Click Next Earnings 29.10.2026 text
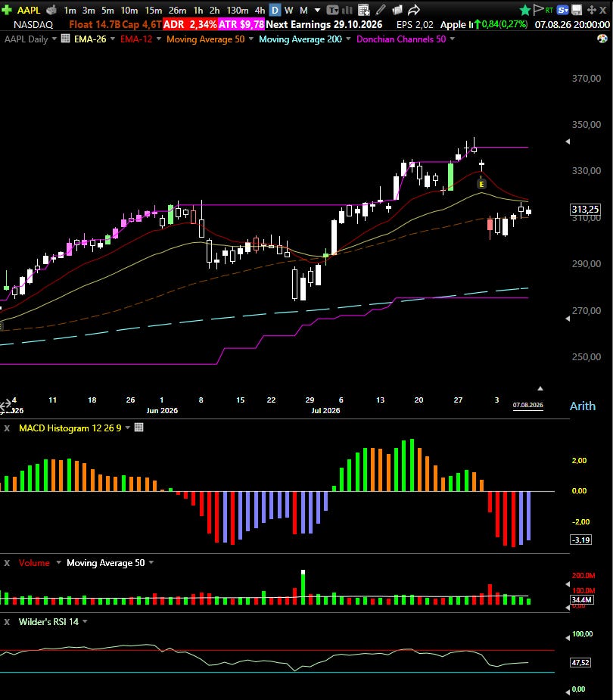 [324, 24]
